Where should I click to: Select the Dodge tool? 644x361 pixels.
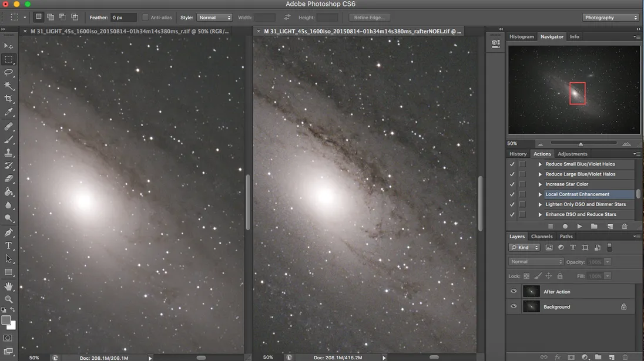pyautogui.click(x=8, y=218)
